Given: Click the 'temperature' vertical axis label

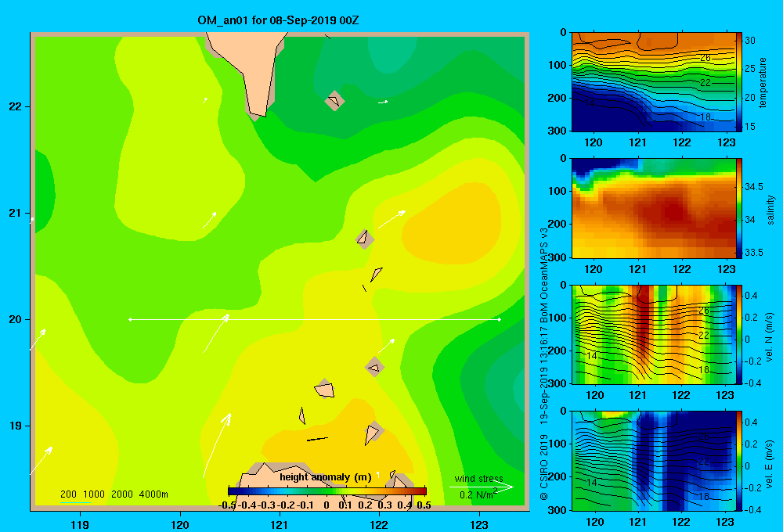Looking at the screenshot, I should point(763,82).
